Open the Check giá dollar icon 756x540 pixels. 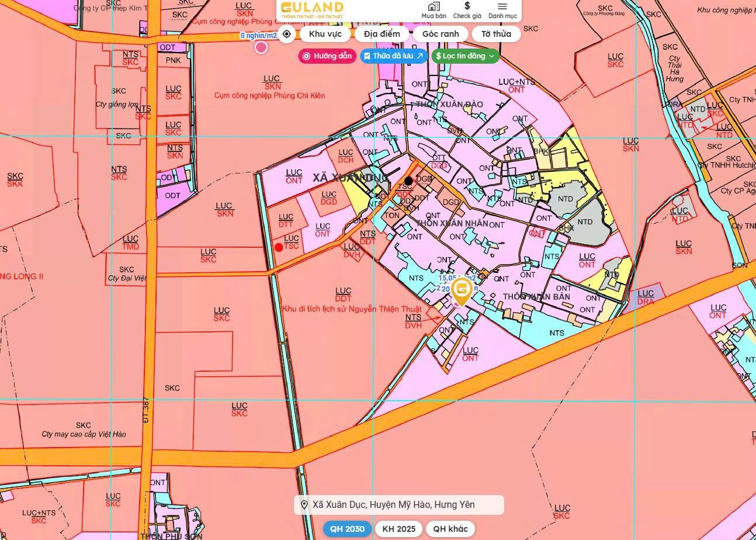[467, 10]
